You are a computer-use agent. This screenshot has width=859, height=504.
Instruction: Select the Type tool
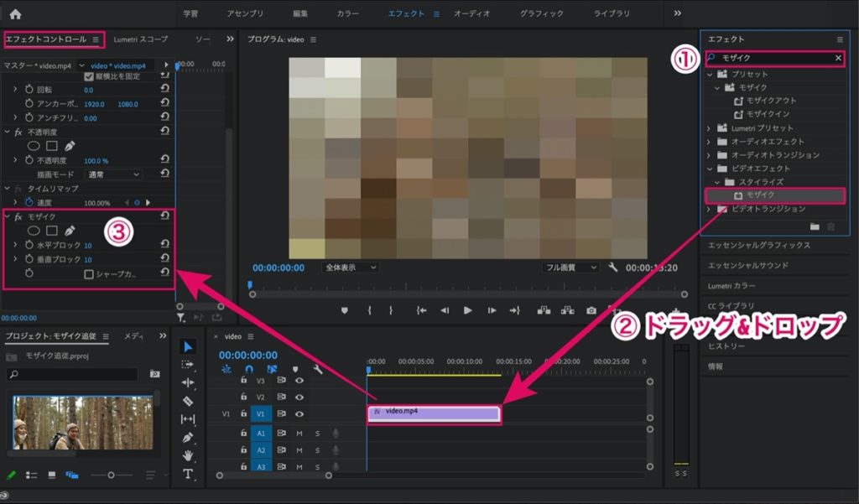[188, 474]
